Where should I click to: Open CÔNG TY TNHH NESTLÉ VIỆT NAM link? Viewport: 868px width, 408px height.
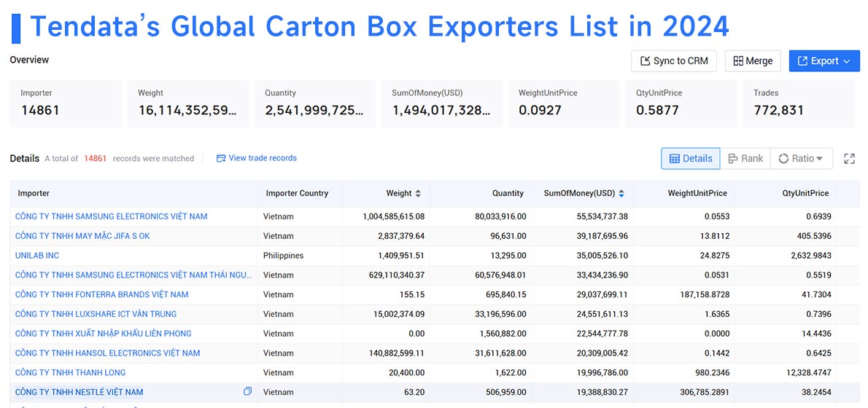tap(80, 392)
